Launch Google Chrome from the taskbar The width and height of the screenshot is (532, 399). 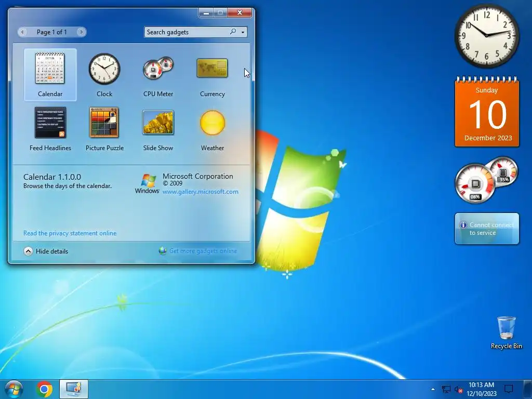coord(44,389)
